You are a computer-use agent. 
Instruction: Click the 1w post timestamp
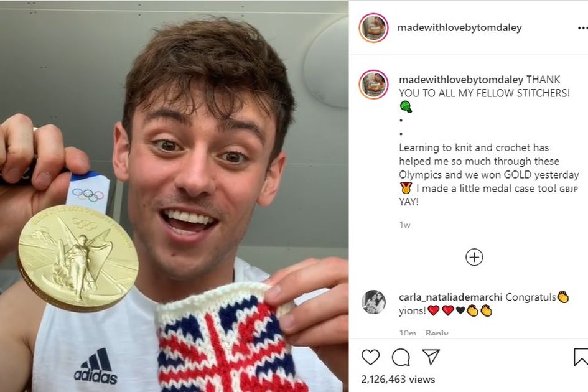(404, 225)
